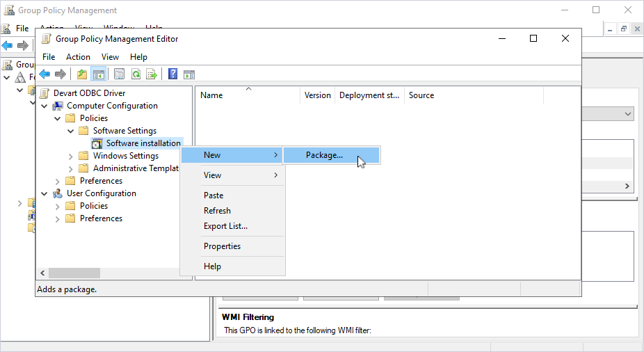Select the Devart ODBC Driver root node
This screenshot has height=352, width=644.
89,93
